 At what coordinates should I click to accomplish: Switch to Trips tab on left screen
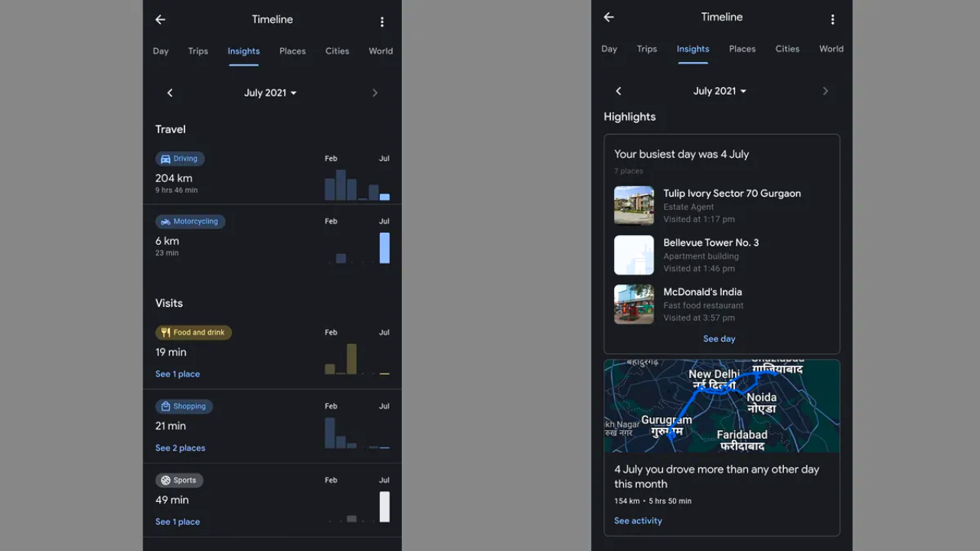click(x=198, y=51)
